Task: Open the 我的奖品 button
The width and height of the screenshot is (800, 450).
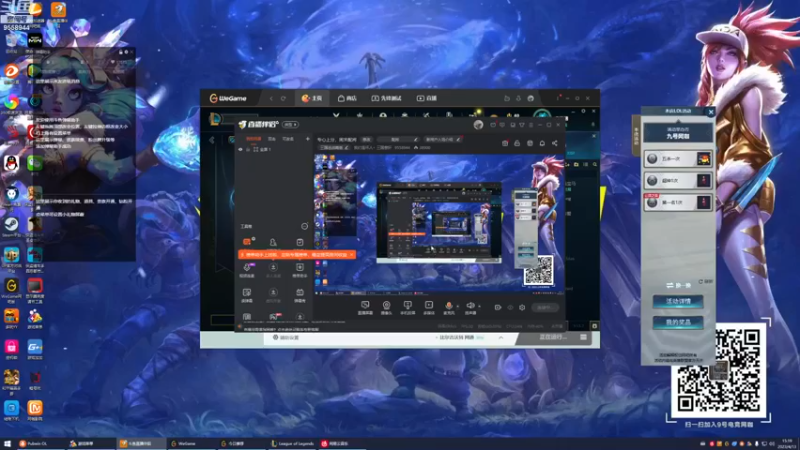Action: tap(678, 322)
